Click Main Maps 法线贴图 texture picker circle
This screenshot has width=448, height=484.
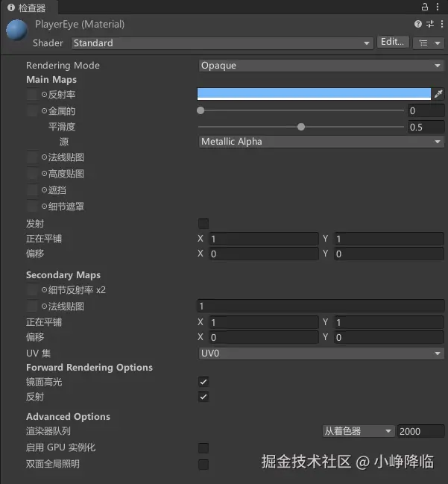pyautogui.click(x=44, y=157)
